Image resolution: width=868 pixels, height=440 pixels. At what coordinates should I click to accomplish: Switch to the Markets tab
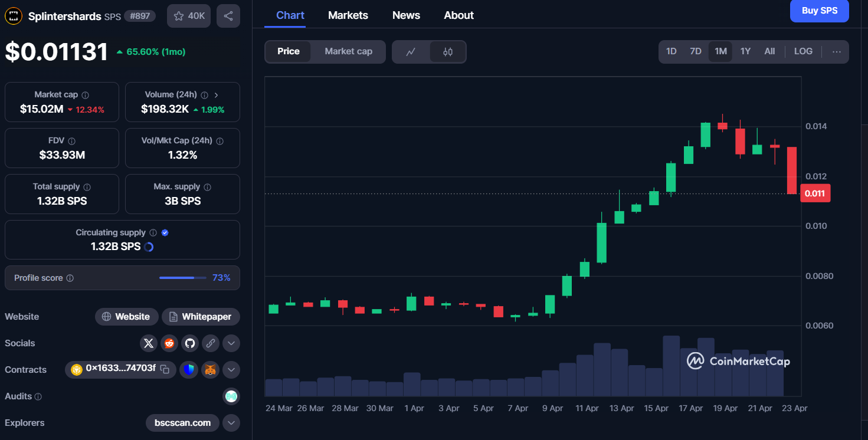click(x=348, y=15)
